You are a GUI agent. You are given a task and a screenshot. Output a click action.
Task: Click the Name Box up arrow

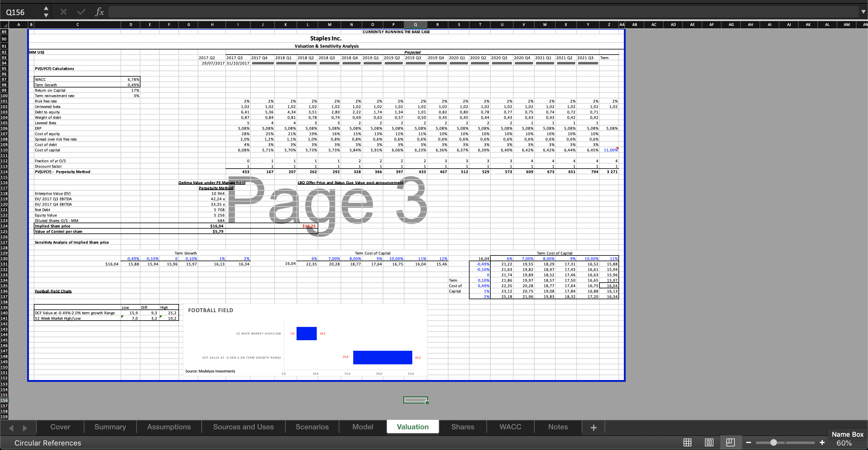point(46,8)
